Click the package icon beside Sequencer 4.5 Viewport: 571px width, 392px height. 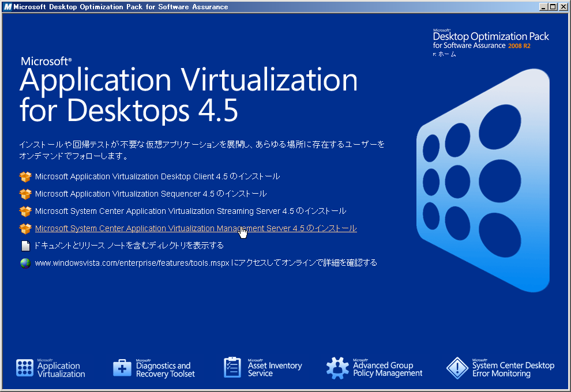point(25,194)
